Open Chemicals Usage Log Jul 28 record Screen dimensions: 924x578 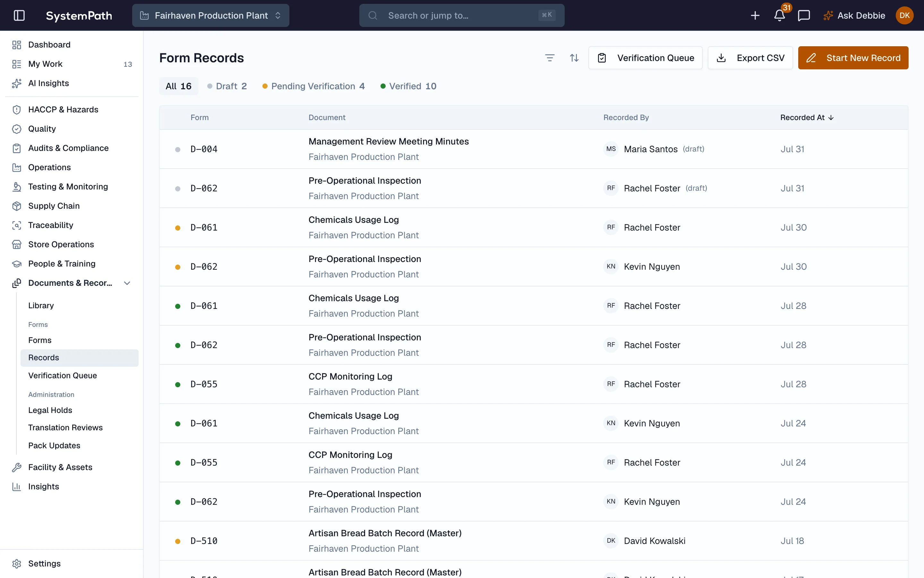click(x=534, y=306)
